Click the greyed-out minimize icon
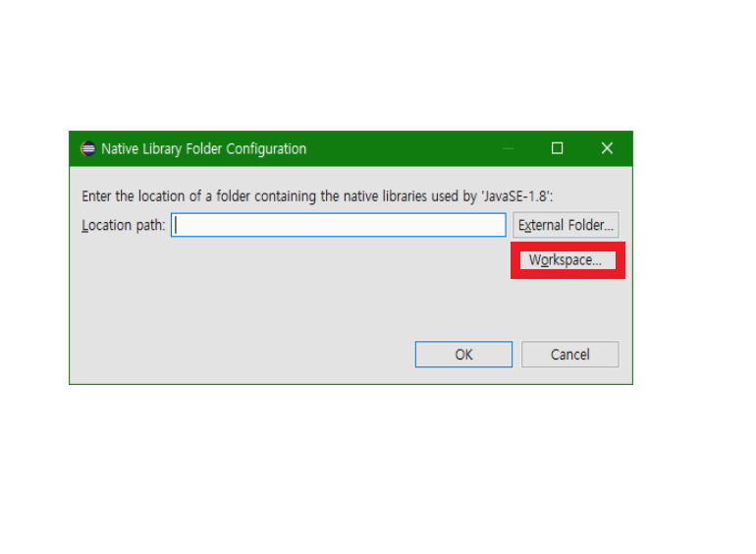756x554 pixels. point(509,148)
